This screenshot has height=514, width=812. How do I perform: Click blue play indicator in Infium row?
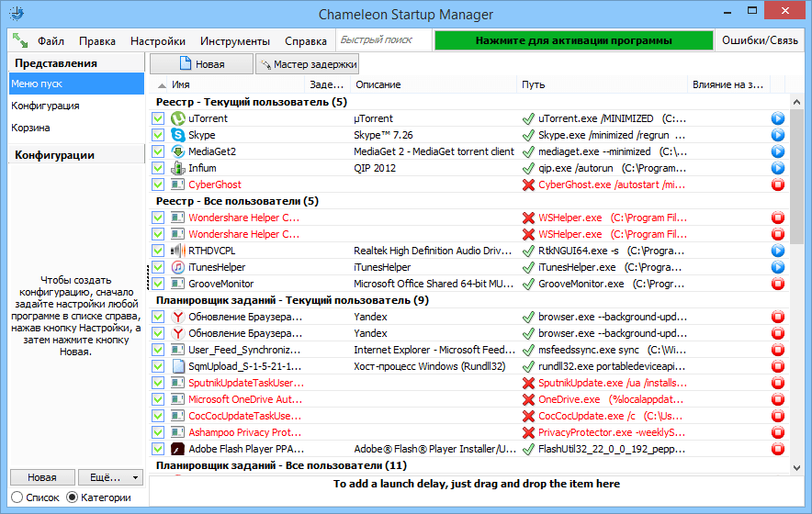tap(777, 168)
